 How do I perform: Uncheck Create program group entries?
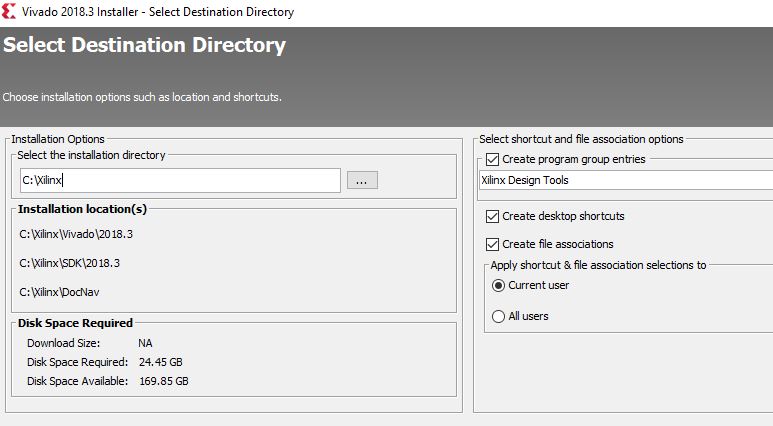[492, 159]
